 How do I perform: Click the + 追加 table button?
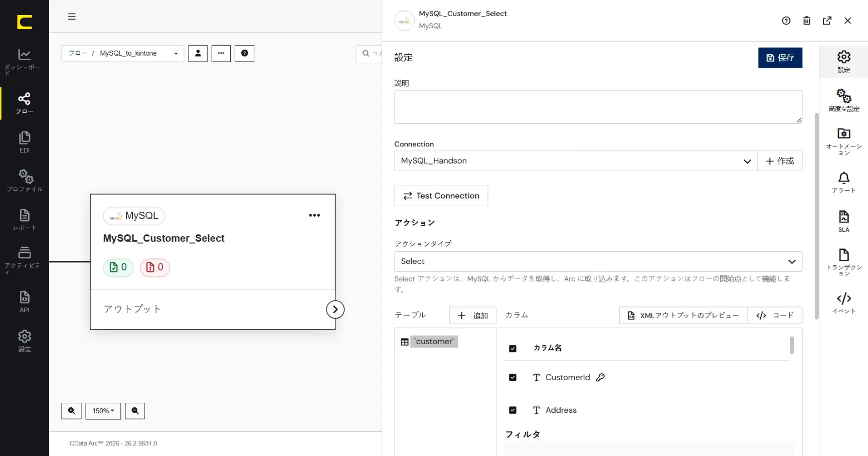[473, 316]
